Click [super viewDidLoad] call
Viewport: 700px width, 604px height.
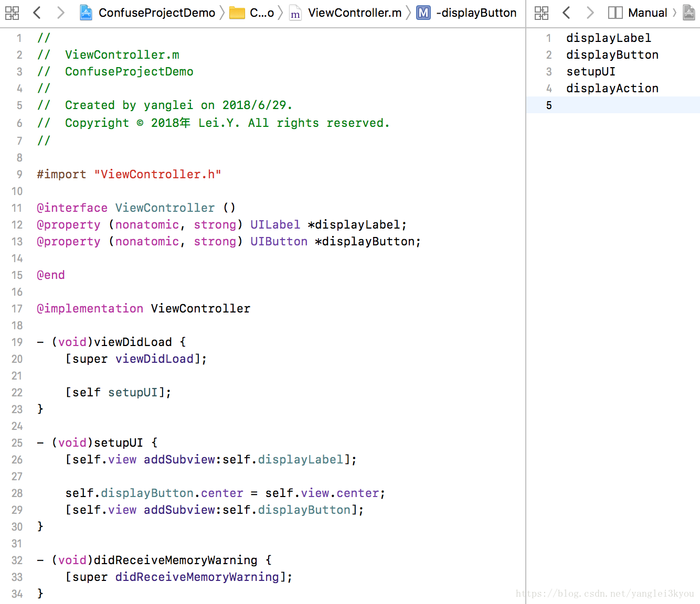(x=136, y=359)
